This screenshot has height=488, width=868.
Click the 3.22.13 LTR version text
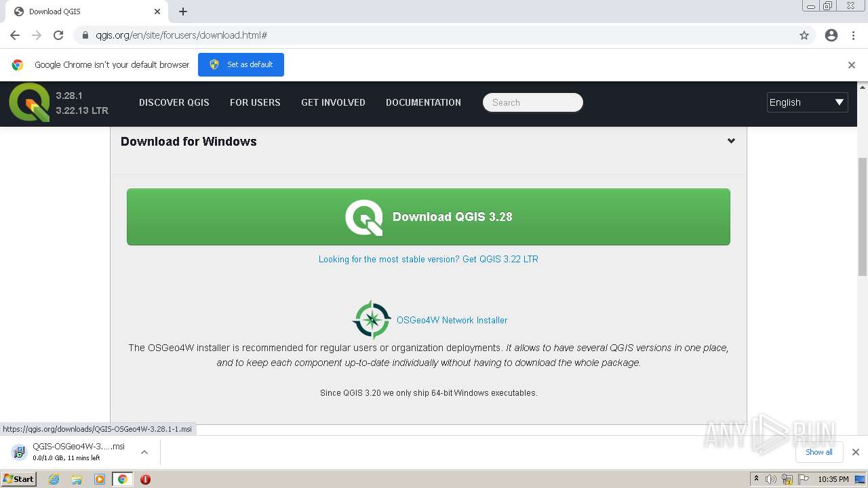point(82,110)
